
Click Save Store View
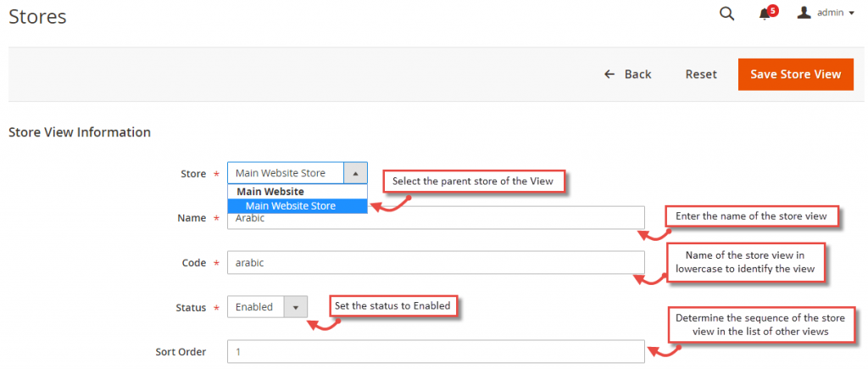(795, 75)
